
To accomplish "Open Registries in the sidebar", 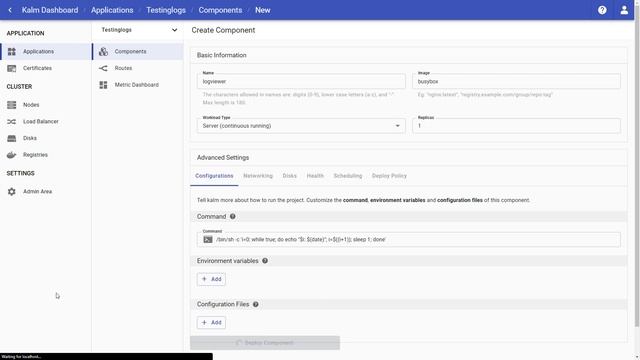I will (36, 155).
